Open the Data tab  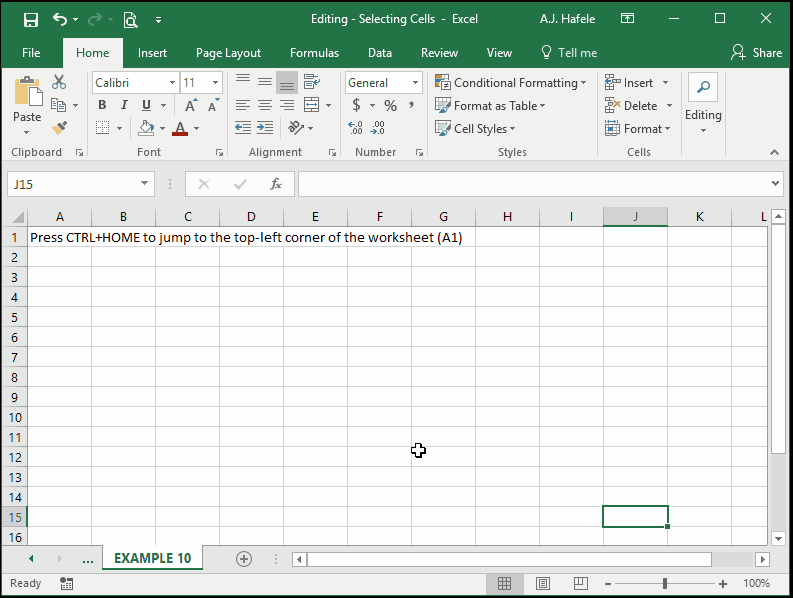tap(380, 53)
